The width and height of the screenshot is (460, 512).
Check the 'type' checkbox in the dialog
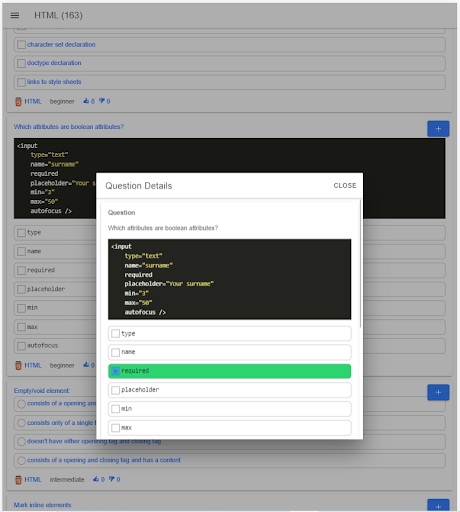115,334
